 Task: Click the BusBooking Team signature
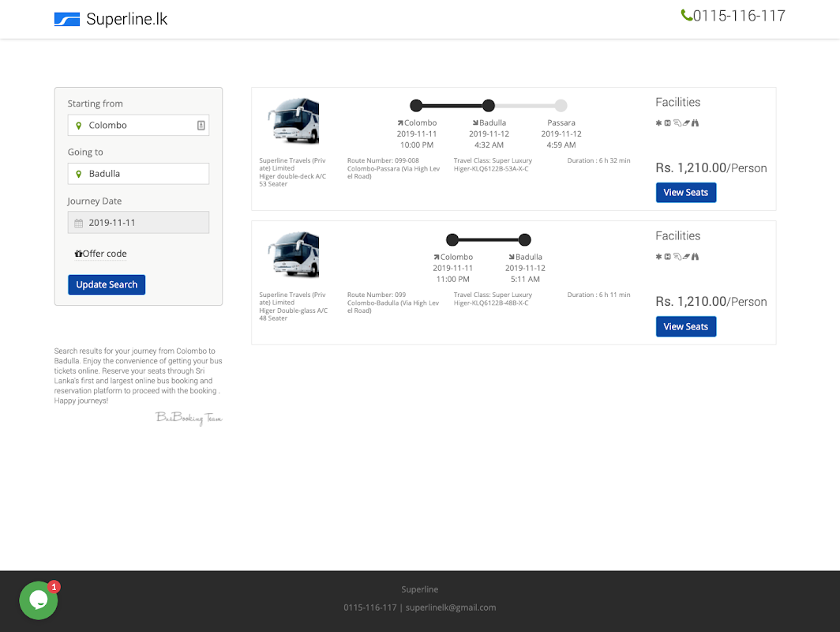point(189,418)
